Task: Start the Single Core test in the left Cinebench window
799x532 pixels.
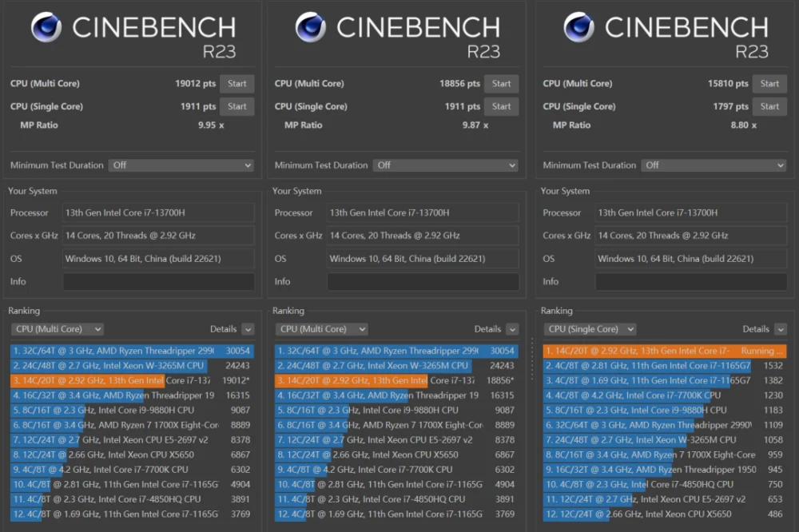Action: [237, 106]
